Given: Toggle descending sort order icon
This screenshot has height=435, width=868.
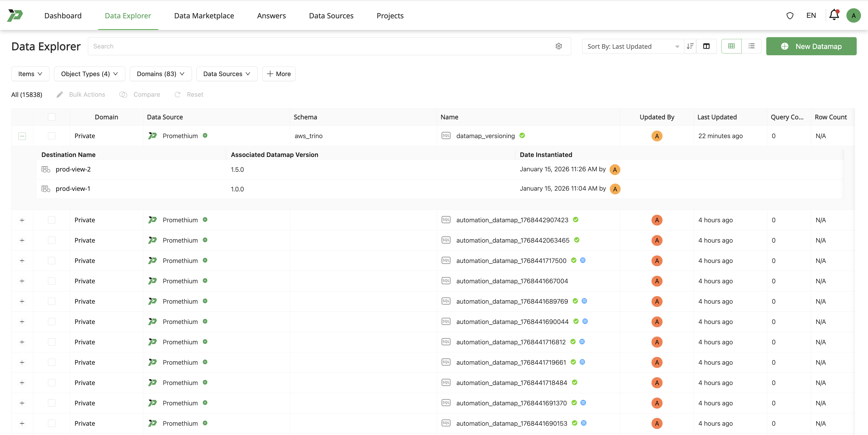Looking at the screenshot, I should click(690, 46).
